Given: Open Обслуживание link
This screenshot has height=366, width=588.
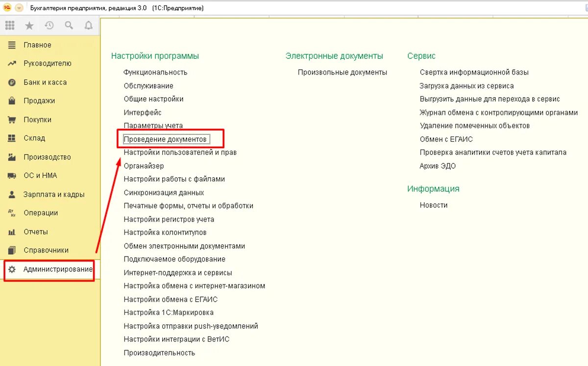Looking at the screenshot, I should [x=148, y=86].
